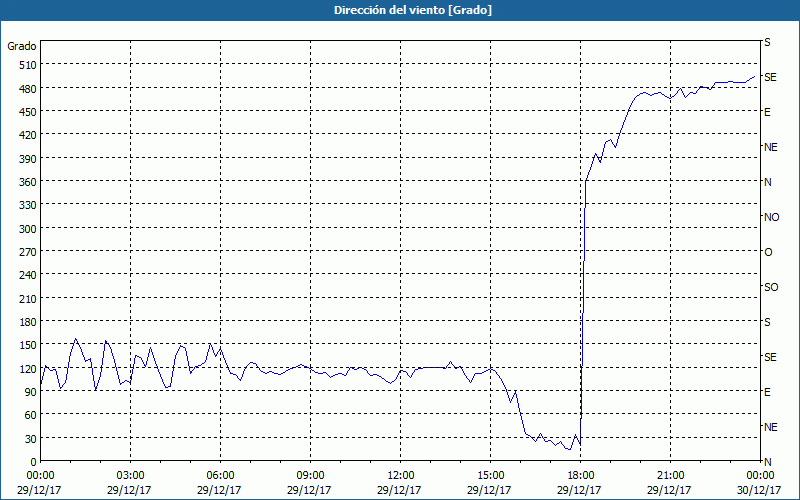Click the 300 value on the y-axis

28,229
